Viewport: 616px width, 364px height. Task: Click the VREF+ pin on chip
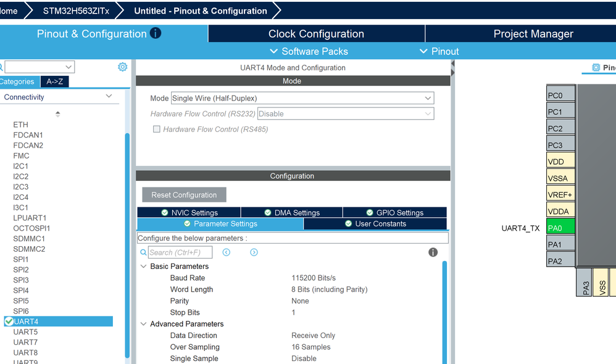coord(560,194)
